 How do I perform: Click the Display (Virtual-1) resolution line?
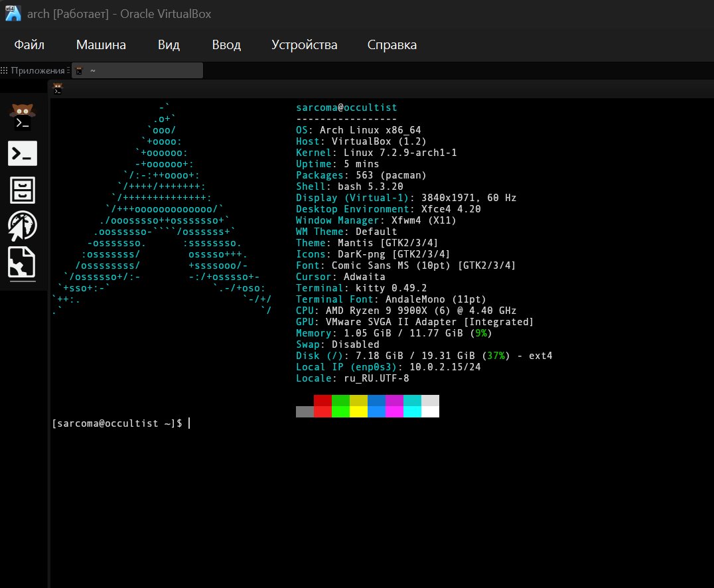pyautogui.click(x=406, y=198)
